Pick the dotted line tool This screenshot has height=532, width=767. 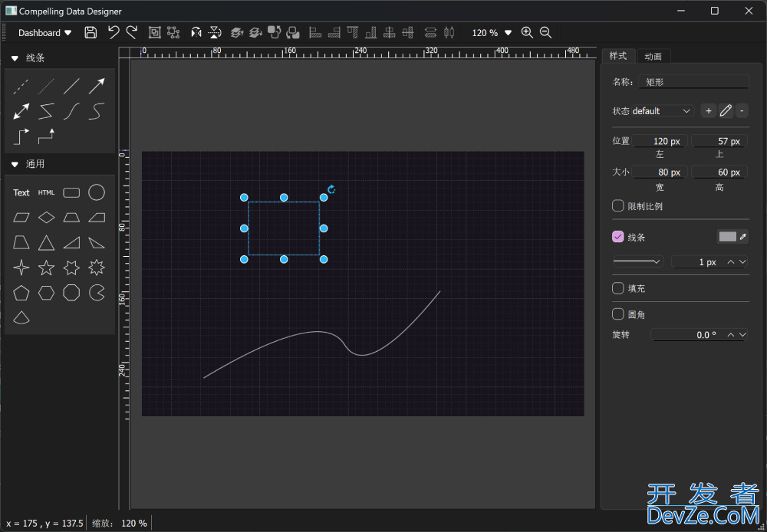46,87
